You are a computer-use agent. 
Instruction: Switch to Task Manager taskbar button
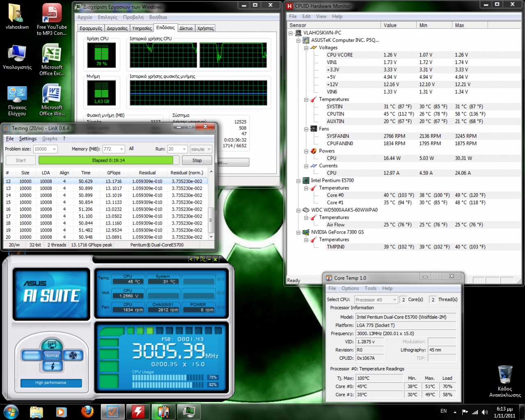point(189,411)
